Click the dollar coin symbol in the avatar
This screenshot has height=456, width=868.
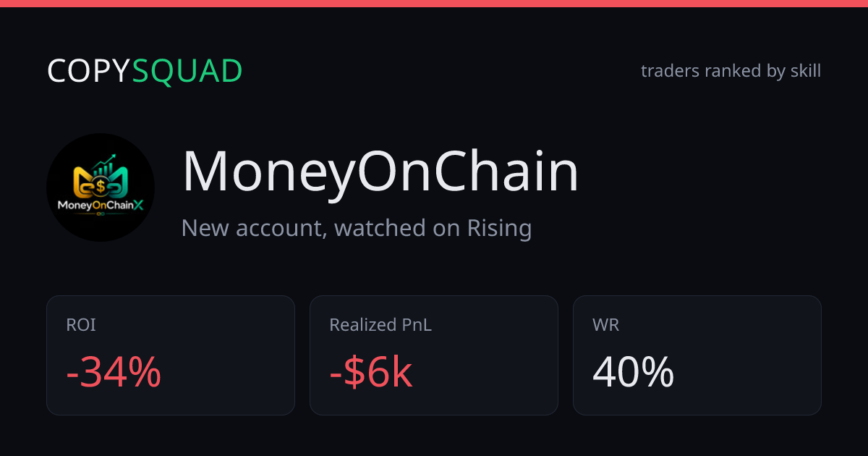pyautogui.click(x=100, y=187)
